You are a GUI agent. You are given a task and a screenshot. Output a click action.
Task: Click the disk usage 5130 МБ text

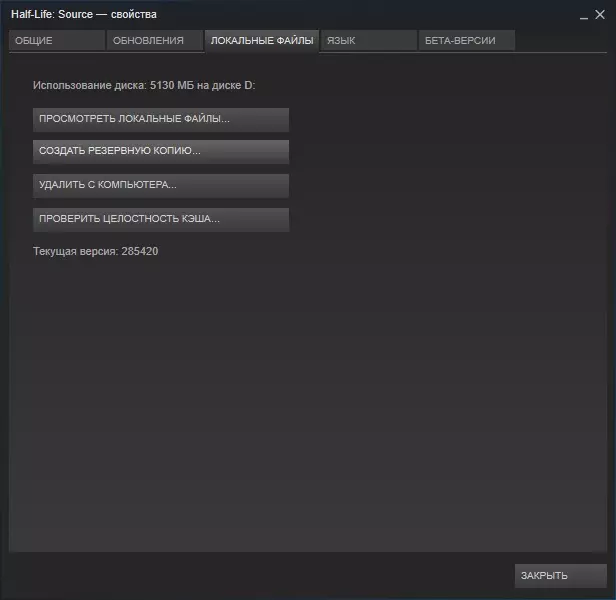(144, 85)
